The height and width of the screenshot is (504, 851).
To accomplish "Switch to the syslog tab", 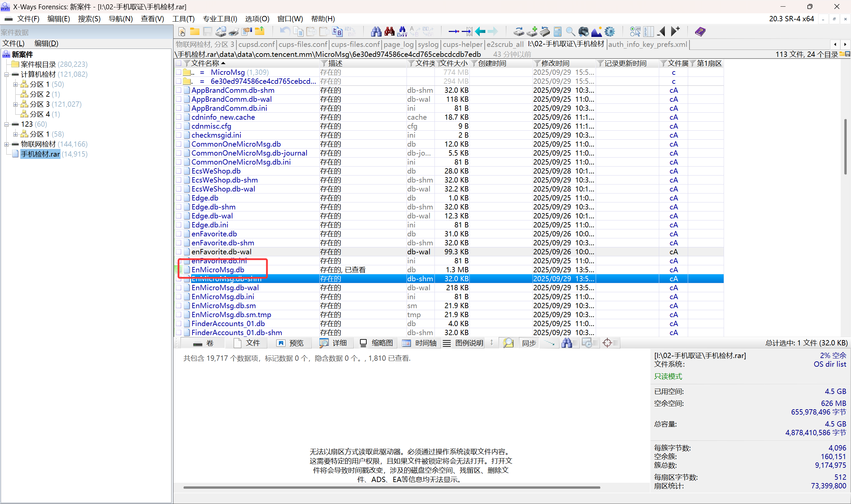I will (428, 45).
